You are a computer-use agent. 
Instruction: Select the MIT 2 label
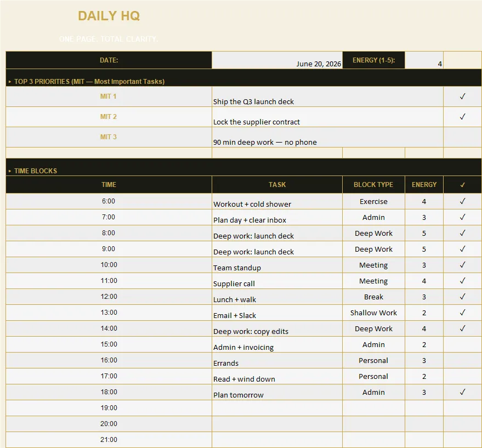point(108,117)
